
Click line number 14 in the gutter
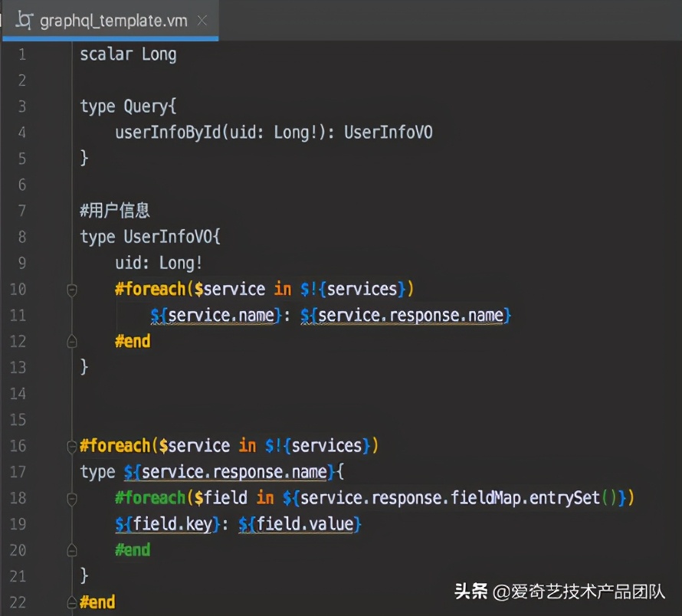18,394
